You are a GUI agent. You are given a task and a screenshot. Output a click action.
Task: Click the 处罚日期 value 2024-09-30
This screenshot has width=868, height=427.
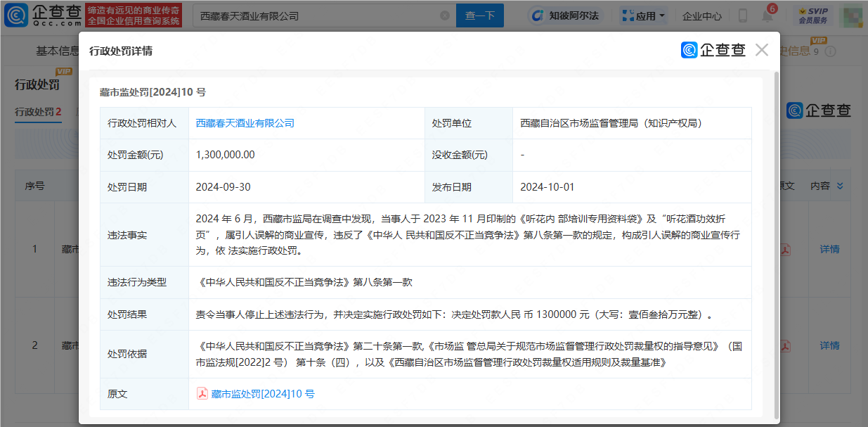point(223,187)
